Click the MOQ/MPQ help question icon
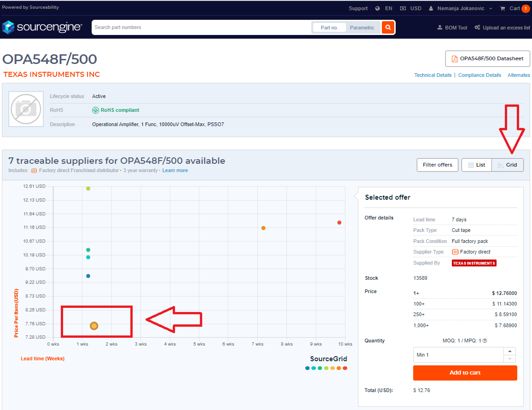The width and height of the screenshot is (532, 410). (x=485, y=341)
